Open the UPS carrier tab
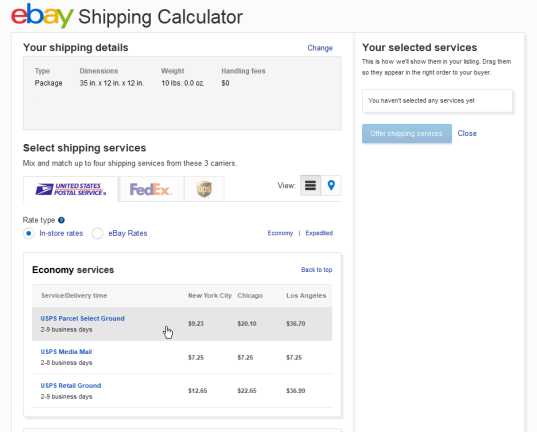 (204, 189)
